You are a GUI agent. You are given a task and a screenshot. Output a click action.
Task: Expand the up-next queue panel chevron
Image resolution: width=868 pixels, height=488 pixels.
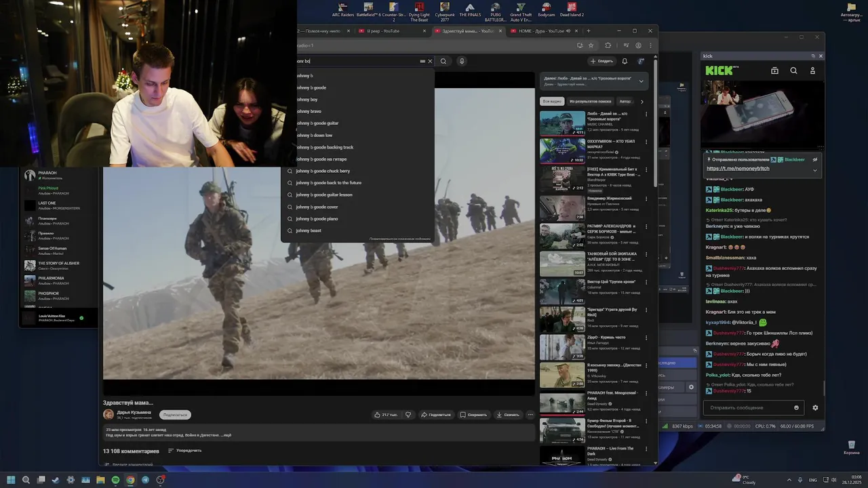click(641, 81)
